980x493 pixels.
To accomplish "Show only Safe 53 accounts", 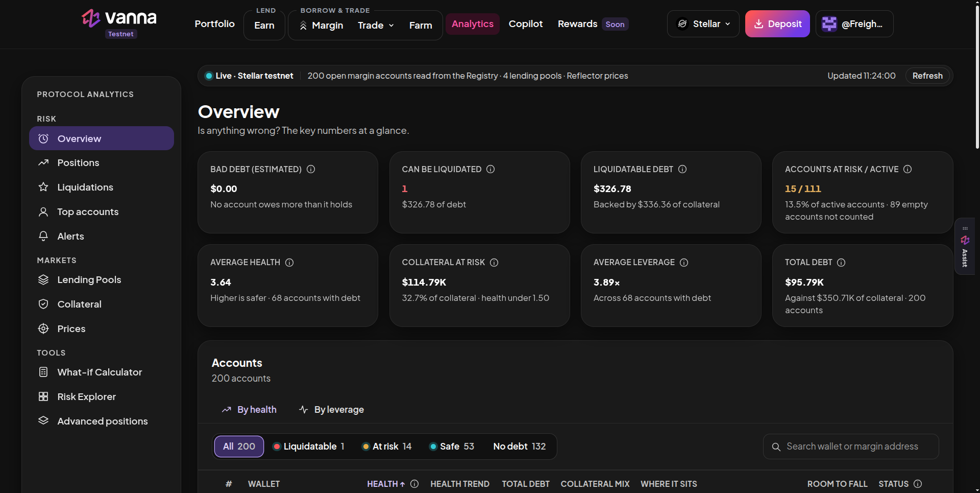I will [x=452, y=447].
